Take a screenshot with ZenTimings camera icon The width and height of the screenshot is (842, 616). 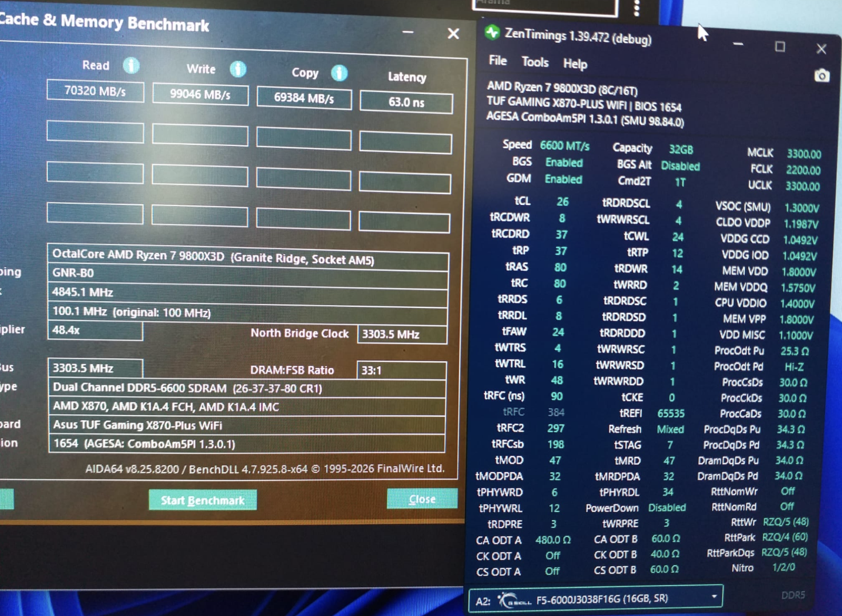coord(822,76)
